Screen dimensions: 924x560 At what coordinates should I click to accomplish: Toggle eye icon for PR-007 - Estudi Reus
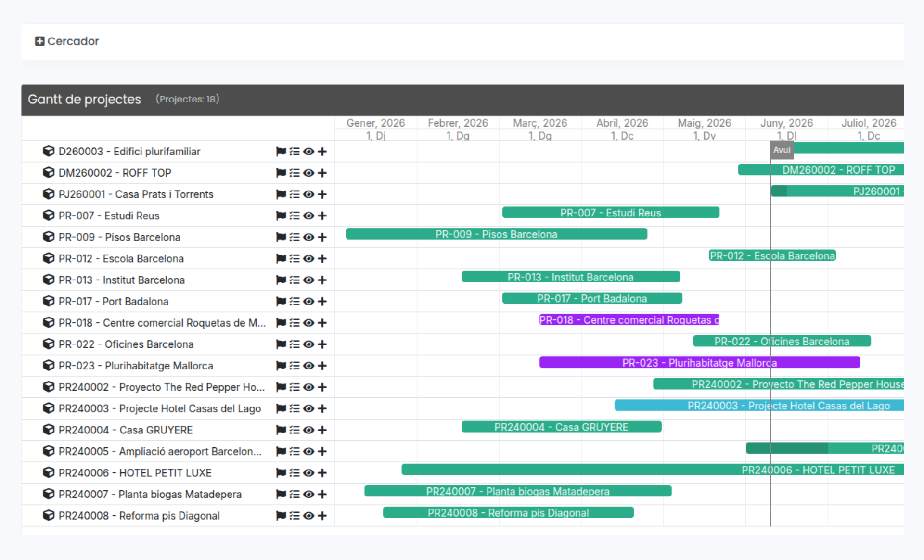308,216
